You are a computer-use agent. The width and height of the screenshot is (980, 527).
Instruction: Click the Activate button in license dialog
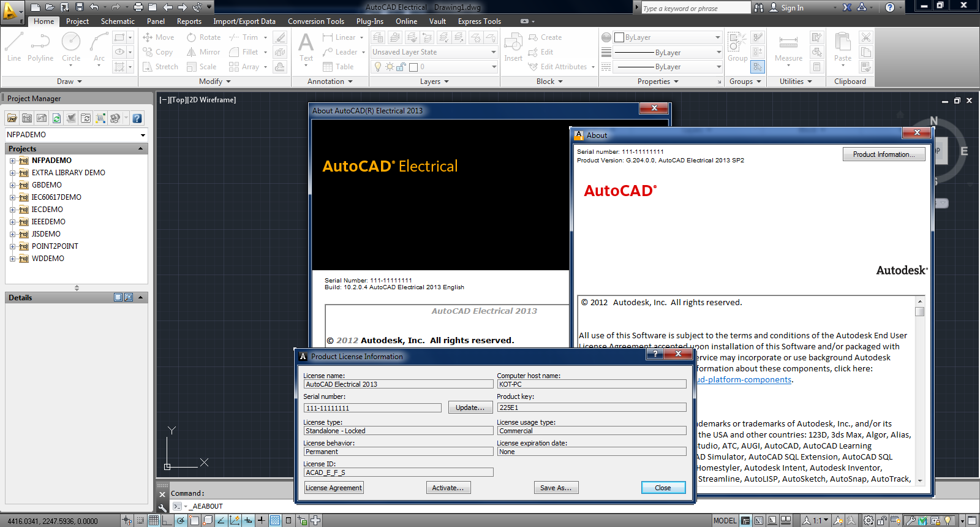(448, 488)
